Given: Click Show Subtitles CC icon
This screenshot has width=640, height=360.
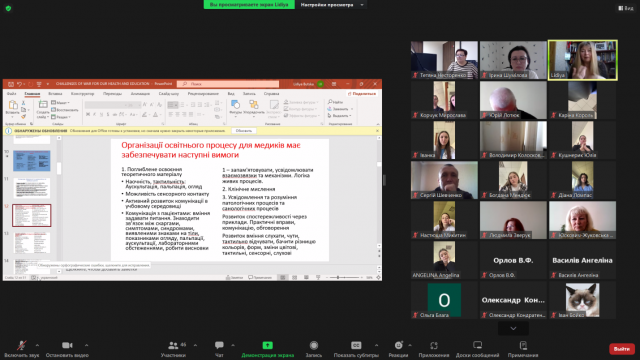Looking at the screenshot, I should tap(356, 345).
